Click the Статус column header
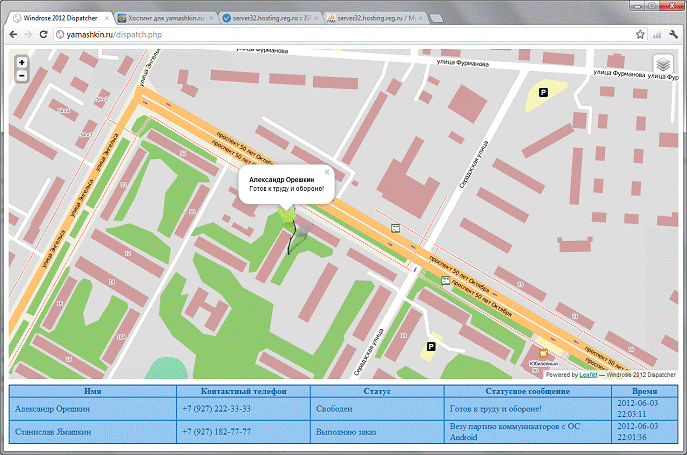The height and width of the screenshot is (455, 687). [377, 390]
